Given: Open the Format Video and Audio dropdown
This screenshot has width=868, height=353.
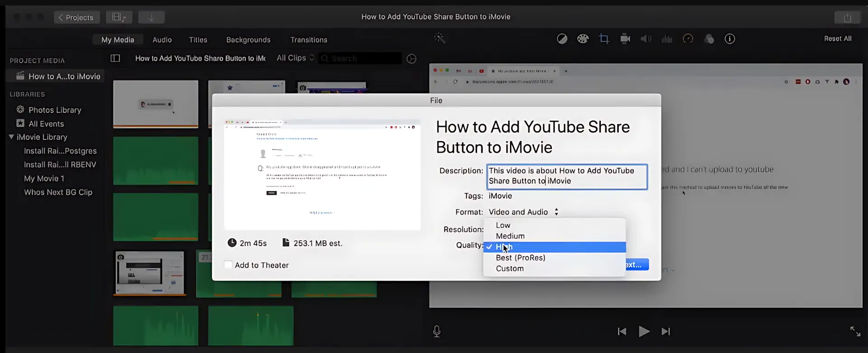Looking at the screenshot, I should pyautogui.click(x=523, y=212).
